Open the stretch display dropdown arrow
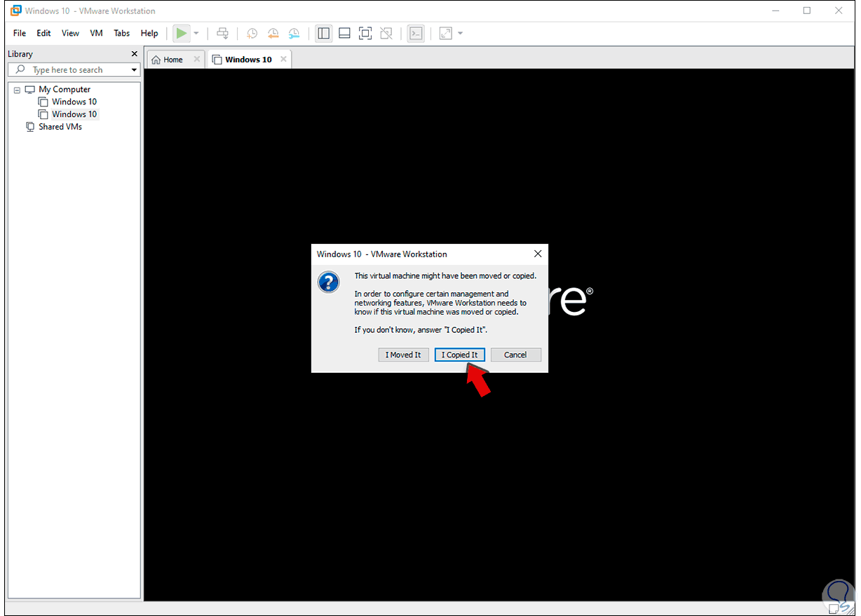The height and width of the screenshot is (616, 861). (x=460, y=33)
